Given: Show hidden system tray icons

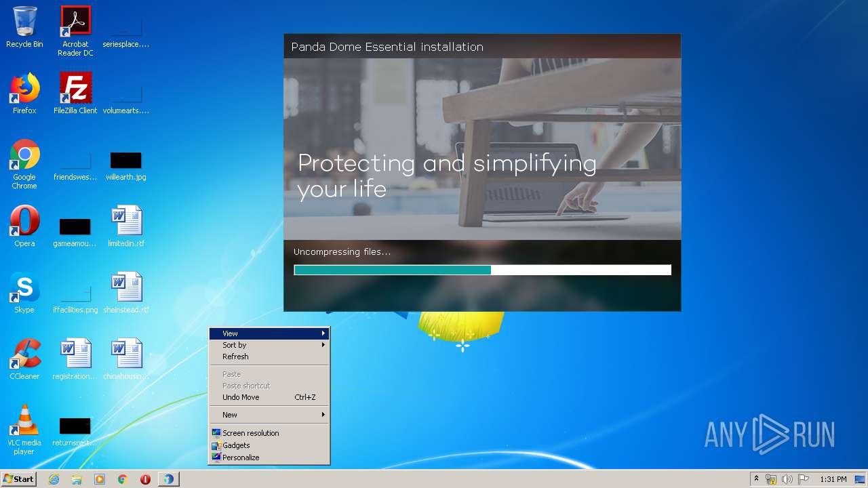Looking at the screenshot, I should pos(756,479).
